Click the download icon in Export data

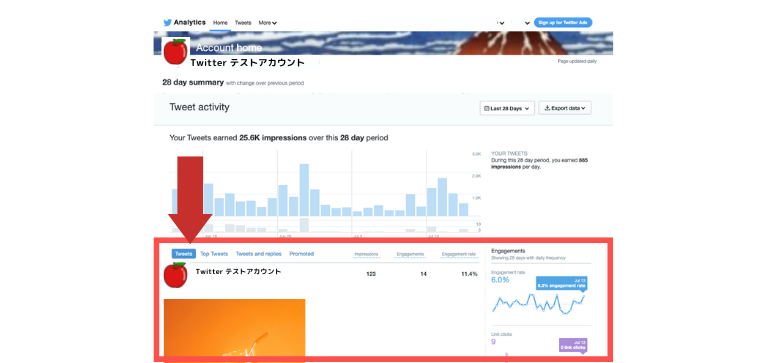[x=547, y=108]
